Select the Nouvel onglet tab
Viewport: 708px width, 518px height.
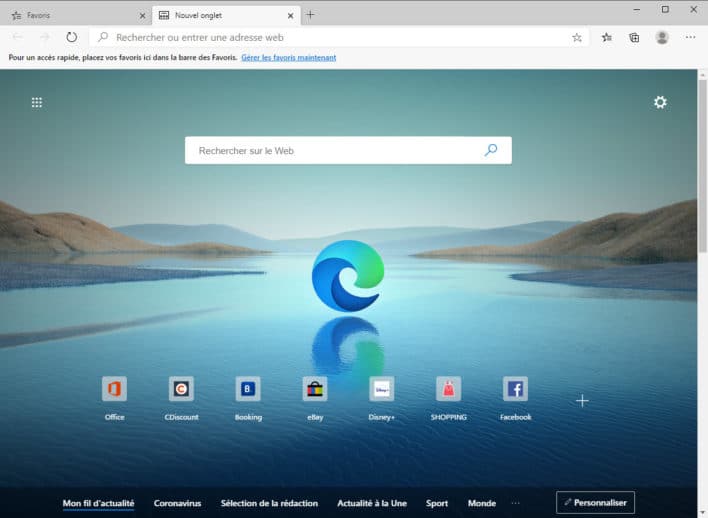(x=226, y=15)
